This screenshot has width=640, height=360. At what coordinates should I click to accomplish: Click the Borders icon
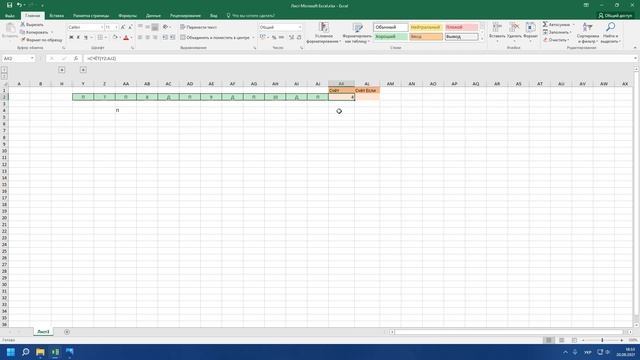pos(100,38)
